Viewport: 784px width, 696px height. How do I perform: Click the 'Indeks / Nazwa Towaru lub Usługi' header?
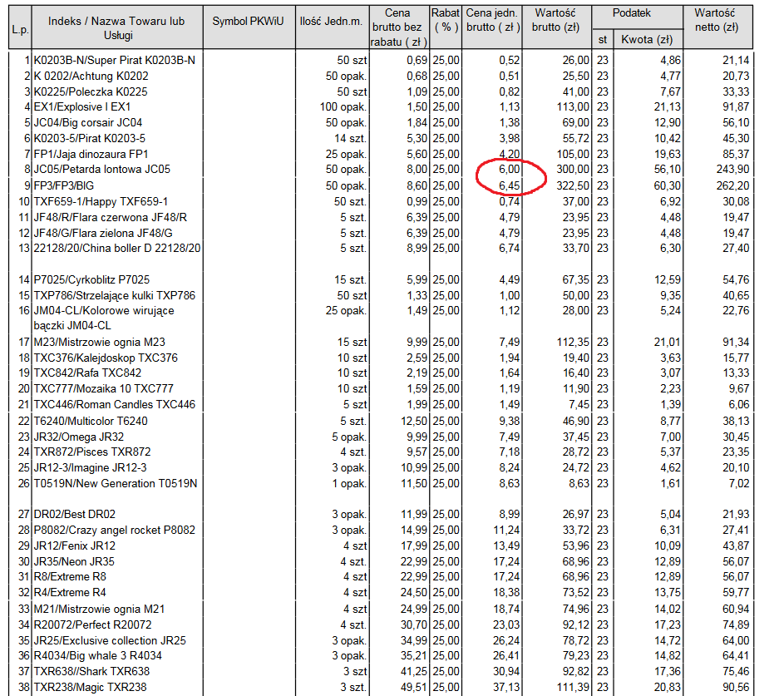[x=116, y=27]
